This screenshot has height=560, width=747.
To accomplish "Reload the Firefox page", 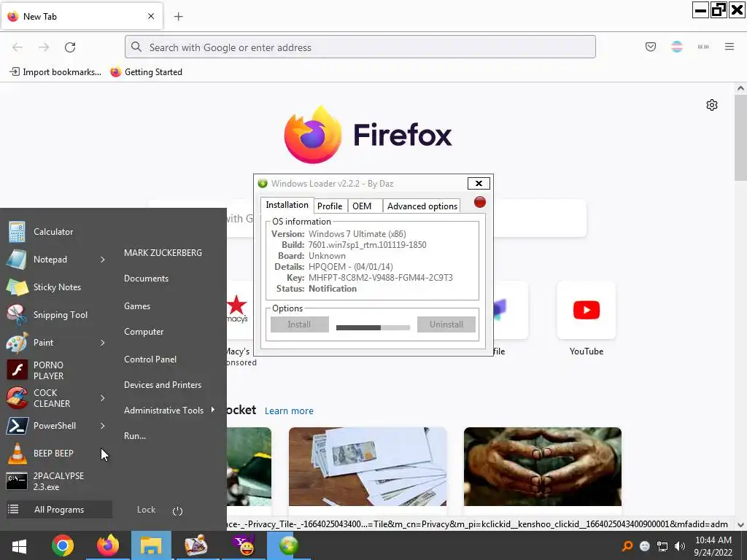I will tap(70, 47).
